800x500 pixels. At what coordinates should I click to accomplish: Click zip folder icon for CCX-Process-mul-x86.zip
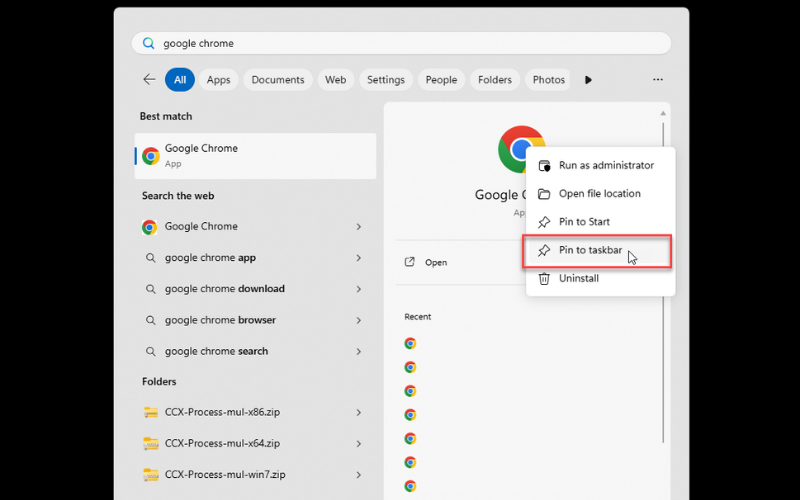pos(151,412)
